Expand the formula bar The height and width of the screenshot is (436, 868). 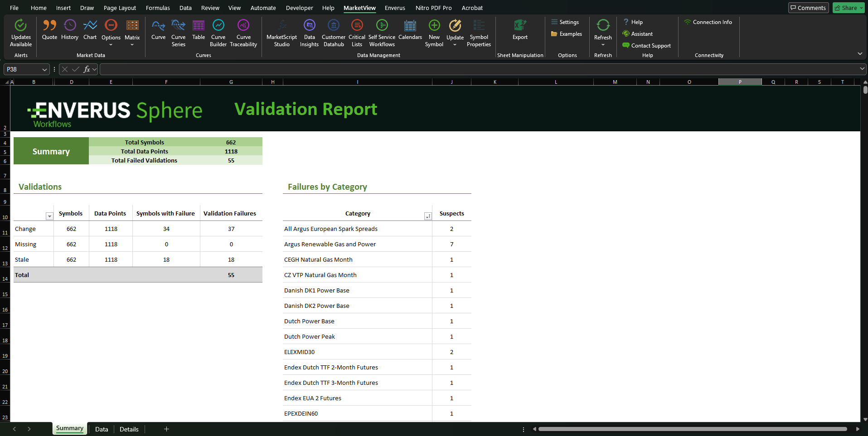click(x=862, y=69)
